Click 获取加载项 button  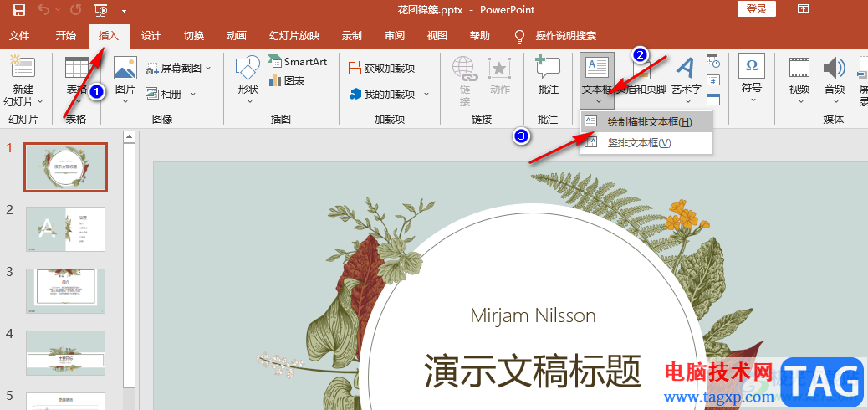pyautogui.click(x=382, y=68)
